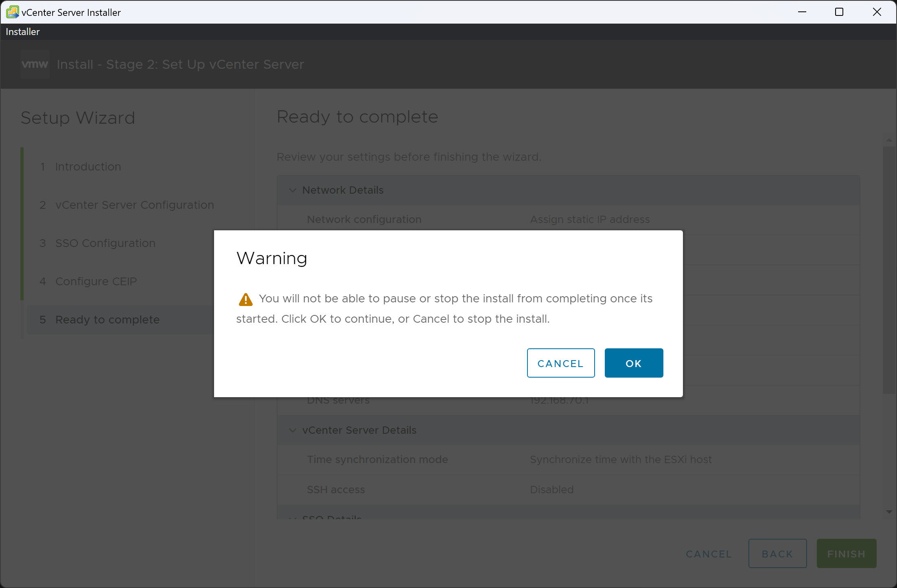The width and height of the screenshot is (897, 588).
Task: Click the wizard footer CANCEL link
Action: pos(709,554)
